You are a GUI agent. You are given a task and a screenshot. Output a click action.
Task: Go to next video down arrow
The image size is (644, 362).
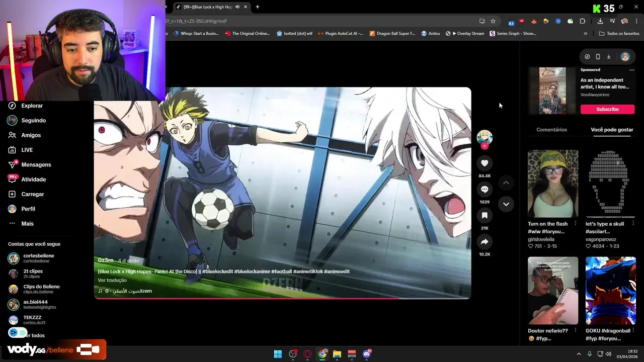506,204
